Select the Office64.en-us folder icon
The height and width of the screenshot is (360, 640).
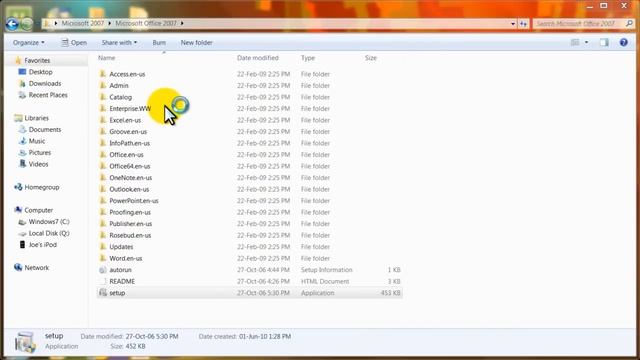103,166
